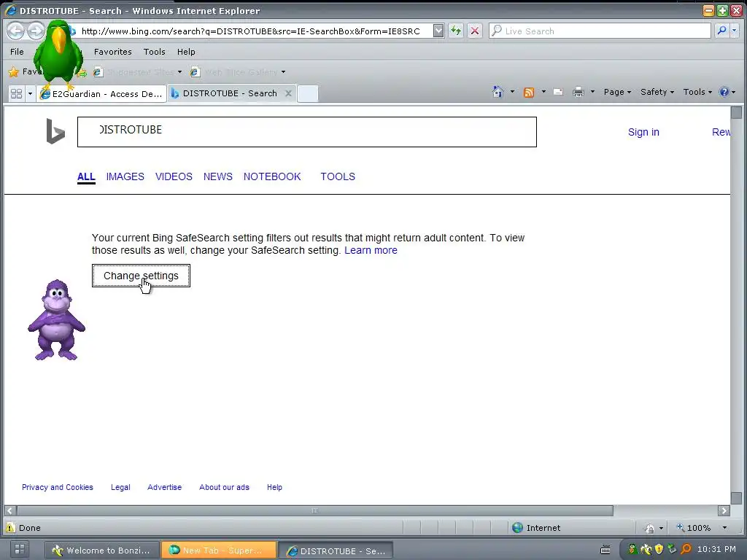Click the Bing logo
Screen dimensions: 747x560
click(x=55, y=131)
